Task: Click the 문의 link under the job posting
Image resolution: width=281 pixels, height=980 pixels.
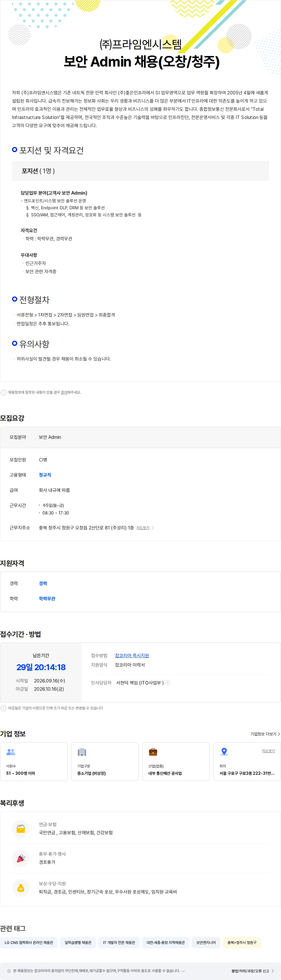Action: coord(64,392)
